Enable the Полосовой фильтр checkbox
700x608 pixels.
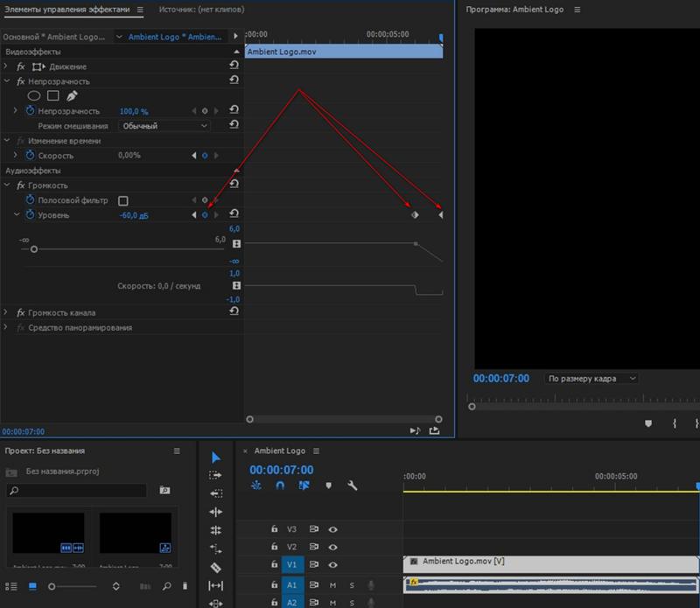[123, 200]
